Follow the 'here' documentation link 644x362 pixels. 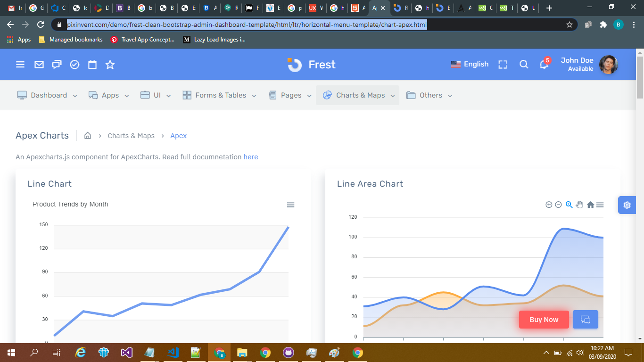point(251,157)
